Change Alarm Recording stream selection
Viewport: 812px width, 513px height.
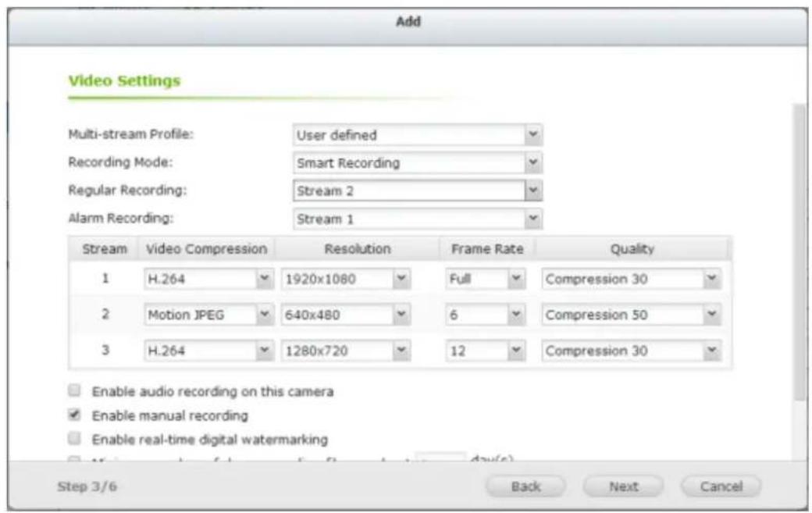[x=417, y=219]
